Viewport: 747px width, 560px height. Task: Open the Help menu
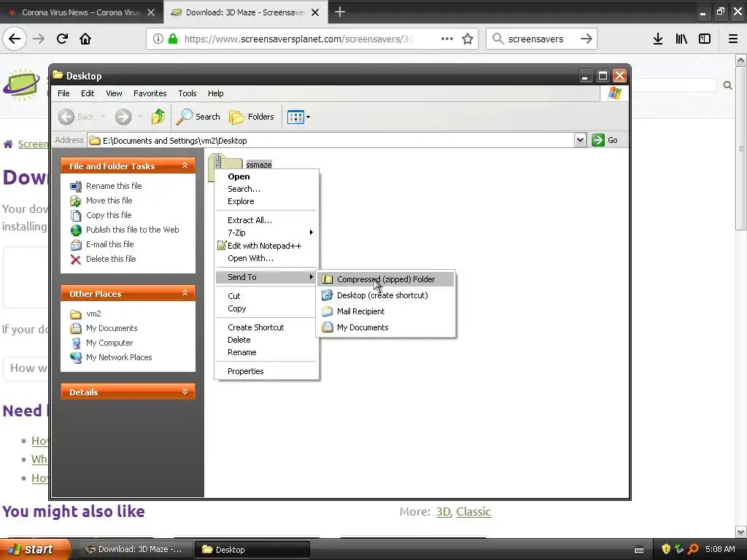click(x=215, y=93)
